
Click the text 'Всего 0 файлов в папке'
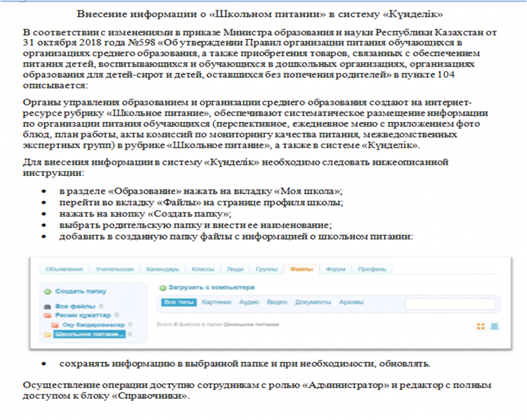tap(190, 325)
